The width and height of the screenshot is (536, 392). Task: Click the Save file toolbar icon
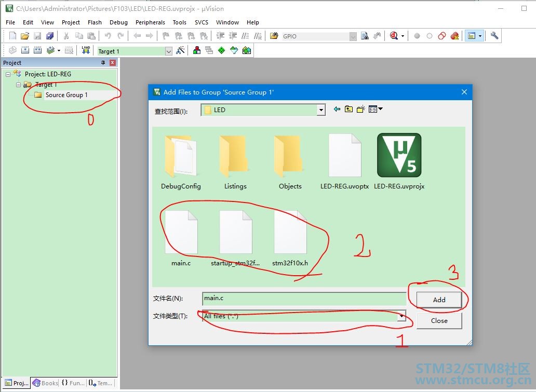(x=37, y=35)
